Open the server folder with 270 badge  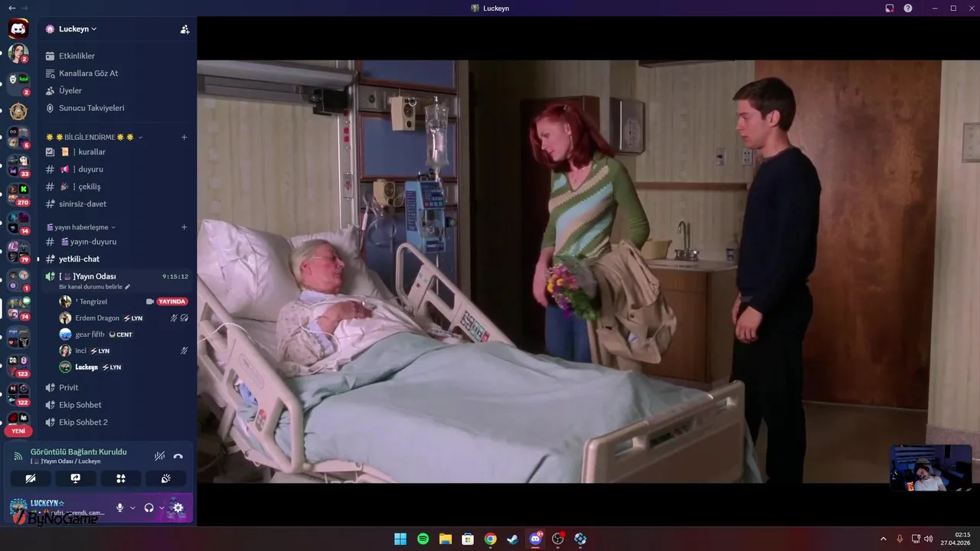18,194
